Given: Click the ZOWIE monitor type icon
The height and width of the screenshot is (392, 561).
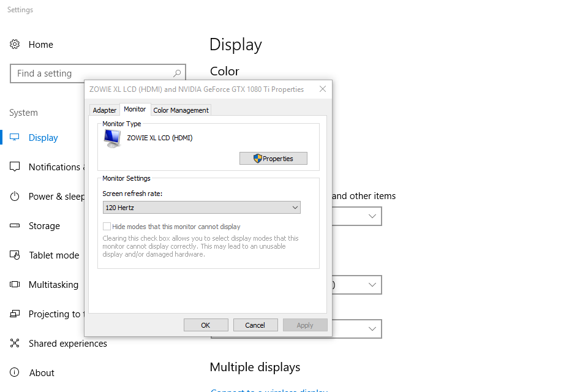Looking at the screenshot, I should 112,139.
